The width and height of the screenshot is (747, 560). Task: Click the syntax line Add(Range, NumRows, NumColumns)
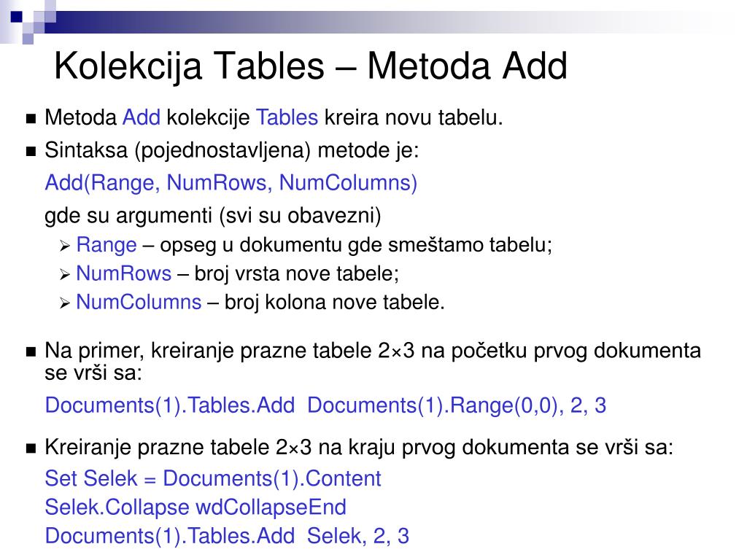231,183
